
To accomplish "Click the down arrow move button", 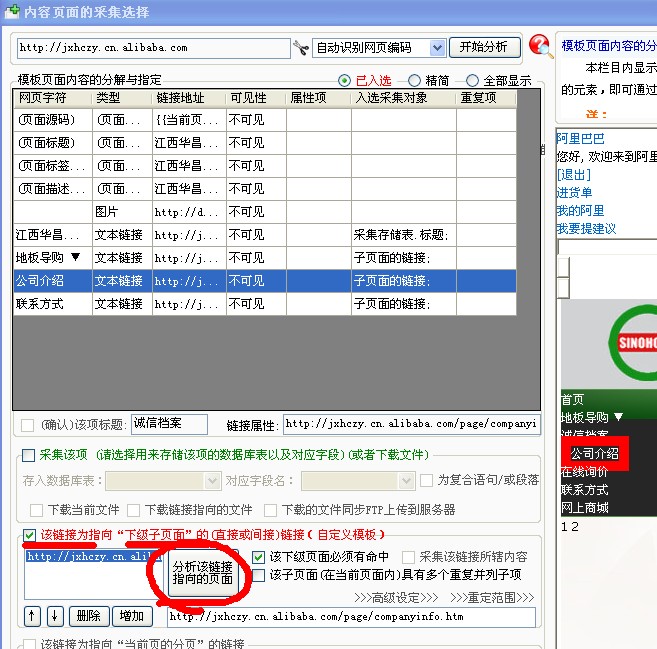I will [55, 616].
